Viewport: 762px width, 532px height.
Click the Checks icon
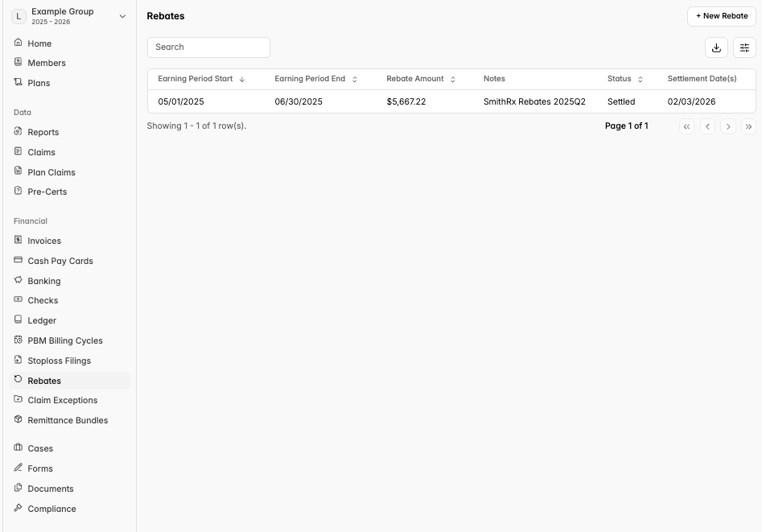[18, 299]
